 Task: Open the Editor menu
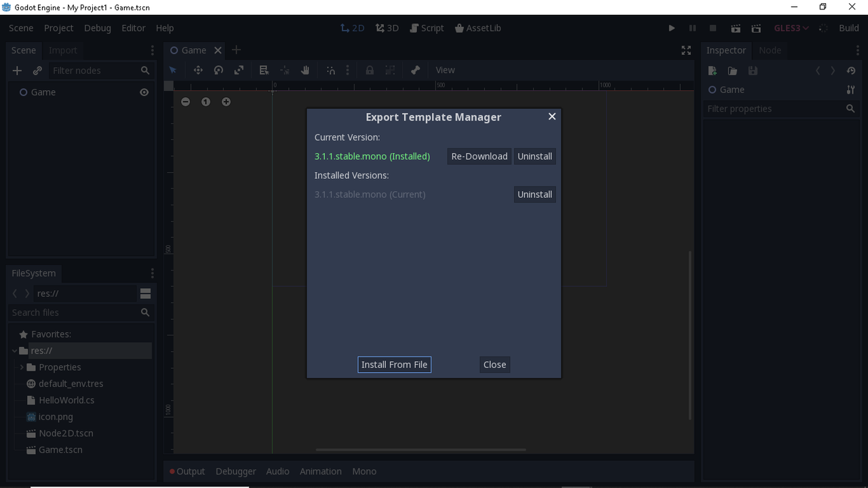(134, 28)
